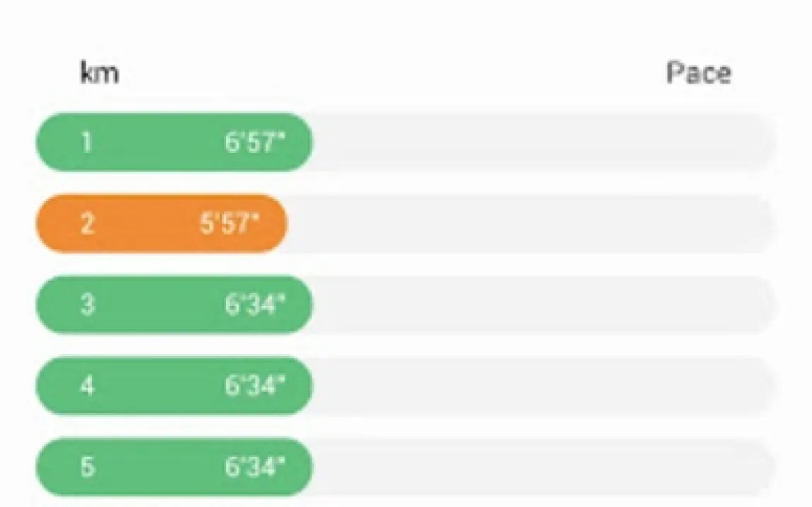Screen dimensions: 812x507
Task: Click the 5'57" fastest pace value
Action: click(x=230, y=223)
